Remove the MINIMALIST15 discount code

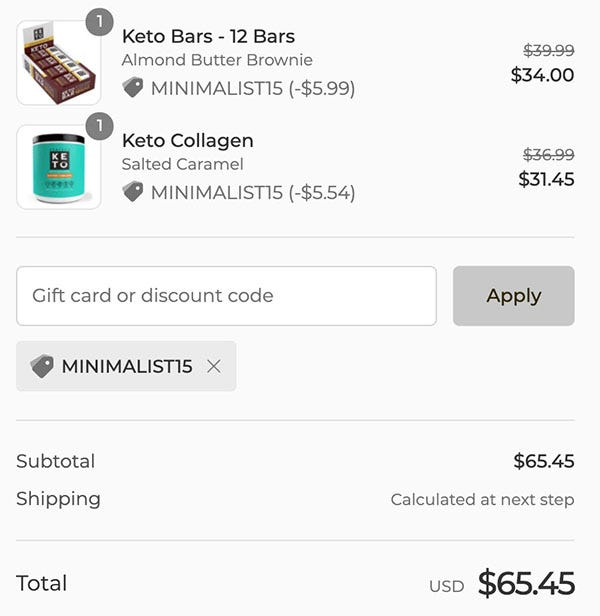point(214,367)
